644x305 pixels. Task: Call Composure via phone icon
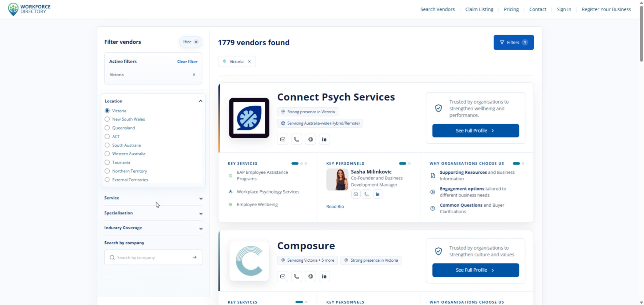(x=297, y=276)
